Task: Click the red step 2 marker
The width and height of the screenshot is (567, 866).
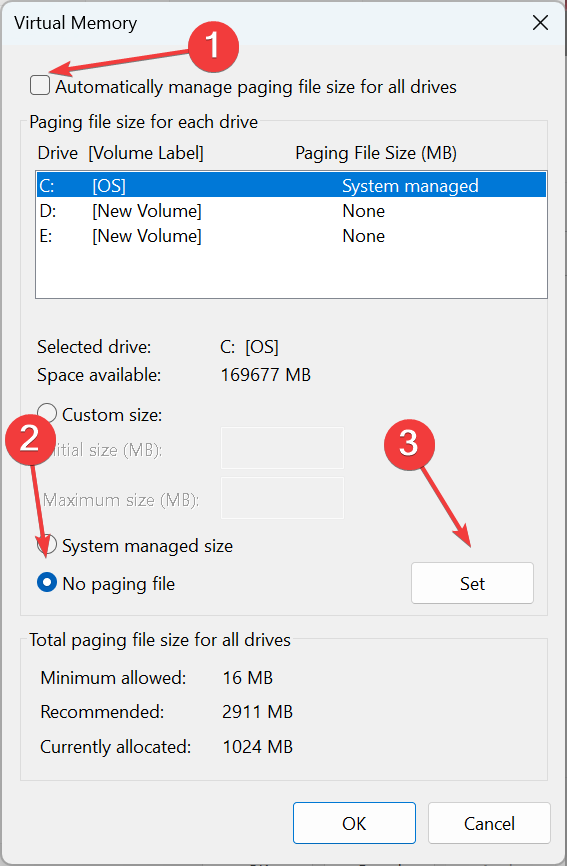Action: pyautogui.click(x=30, y=440)
